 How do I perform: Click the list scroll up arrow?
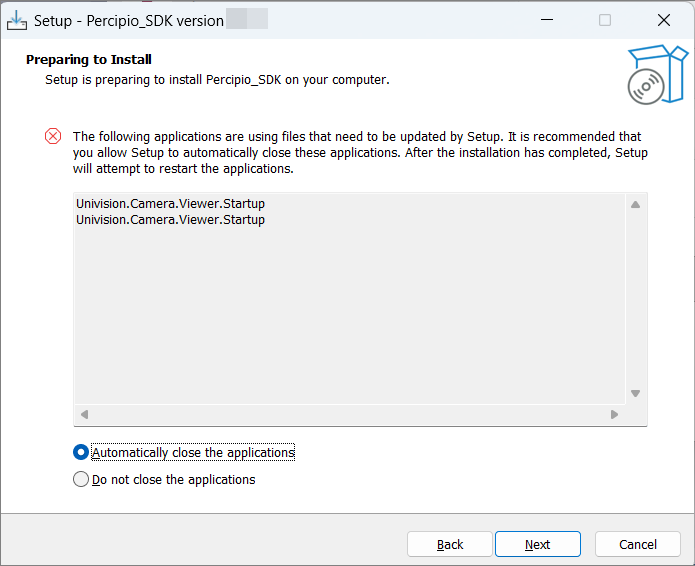636,204
